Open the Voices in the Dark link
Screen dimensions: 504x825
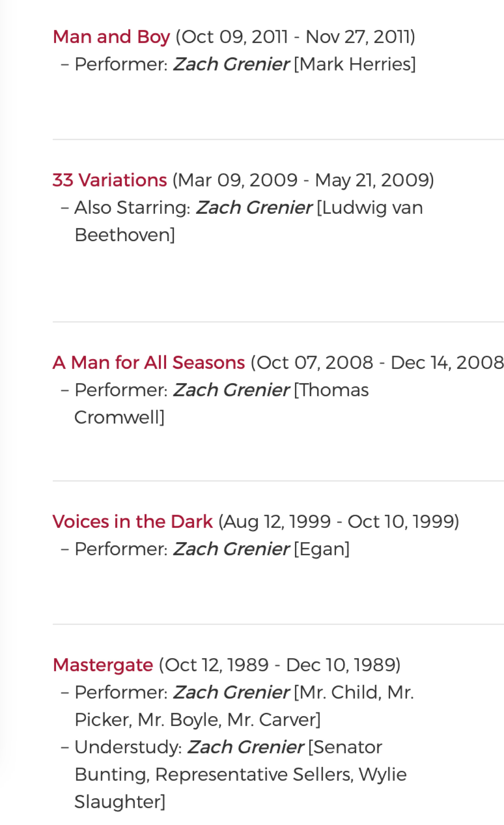133,522
